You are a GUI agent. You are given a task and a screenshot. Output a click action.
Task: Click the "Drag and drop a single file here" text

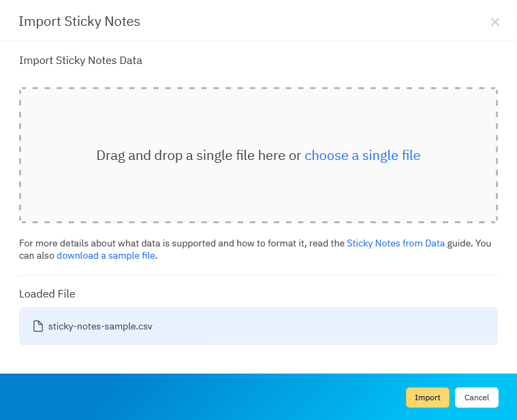(x=198, y=155)
